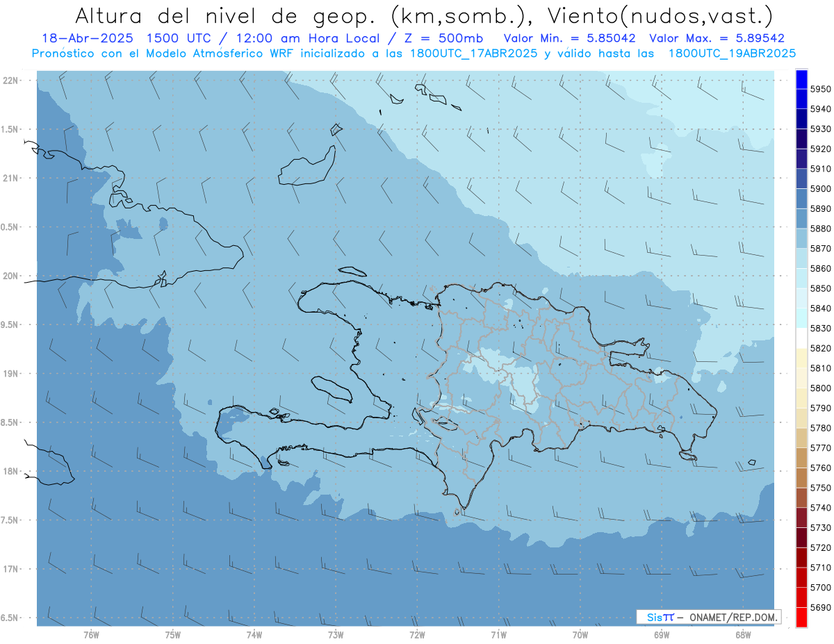Click the '5800' colorbar value
834x644 pixels.
click(x=821, y=388)
